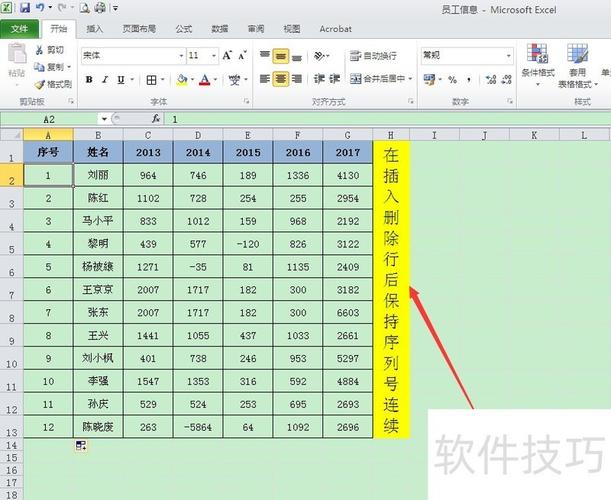Toggle align text right
The width and height of the screenshot is (611, 500).
click(x=297, y=79)
